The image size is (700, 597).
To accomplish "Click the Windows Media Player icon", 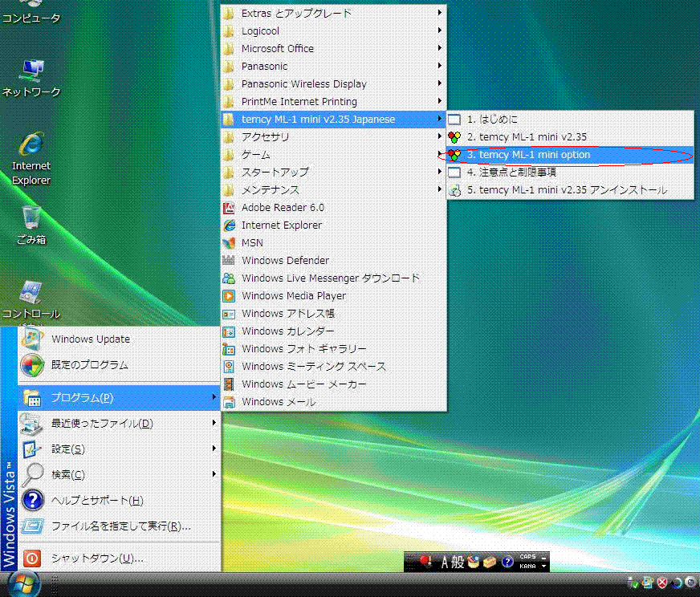I will (229, 296).
